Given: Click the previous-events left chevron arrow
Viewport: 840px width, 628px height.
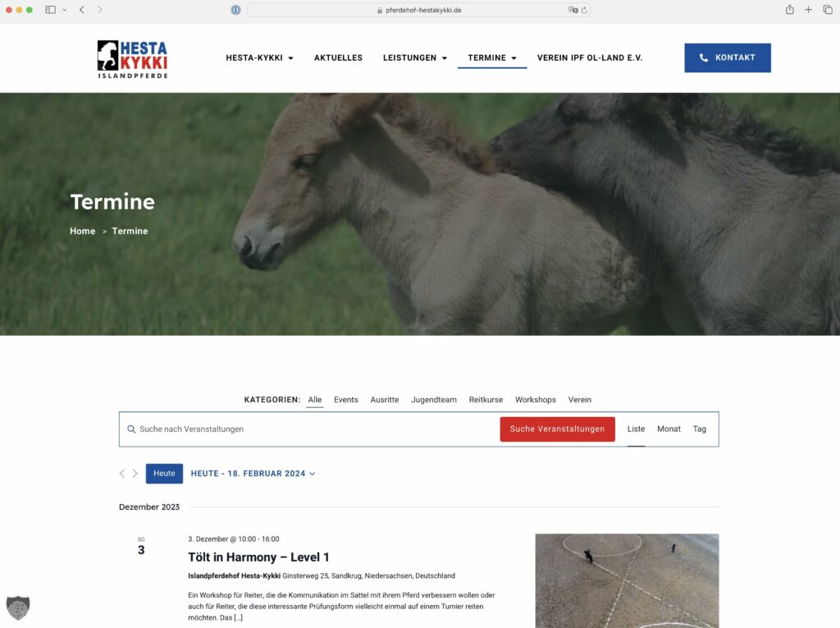Looking at the screenshot, I should click(122, 473).
